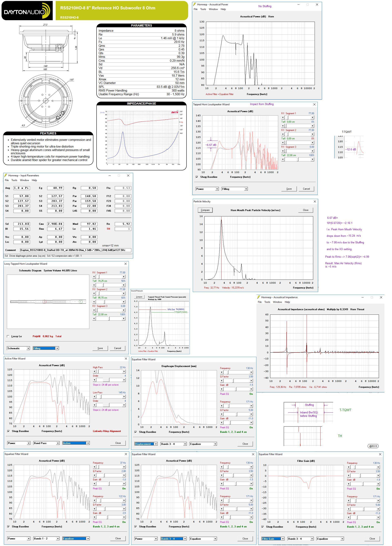Click Save in Lossy Tapped Horn Wizard

100,348
